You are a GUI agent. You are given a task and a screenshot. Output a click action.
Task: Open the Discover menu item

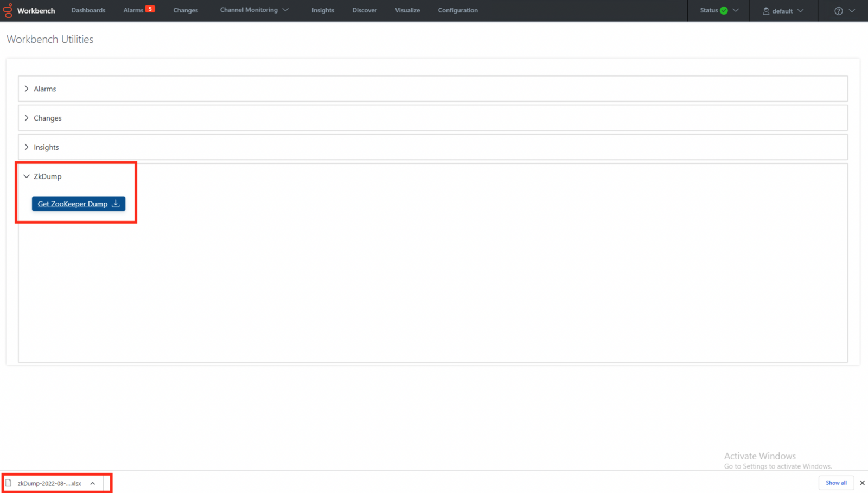pos(365,10)
